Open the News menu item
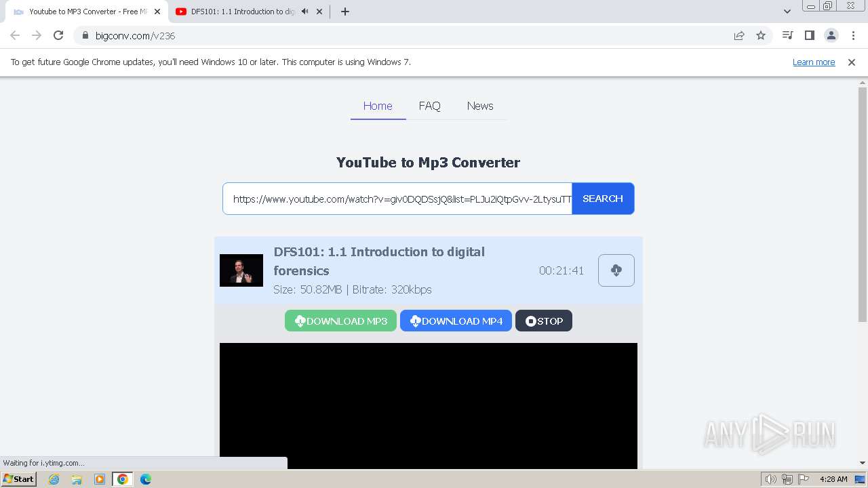Screen dimensions: 868x488 point(480,106)
